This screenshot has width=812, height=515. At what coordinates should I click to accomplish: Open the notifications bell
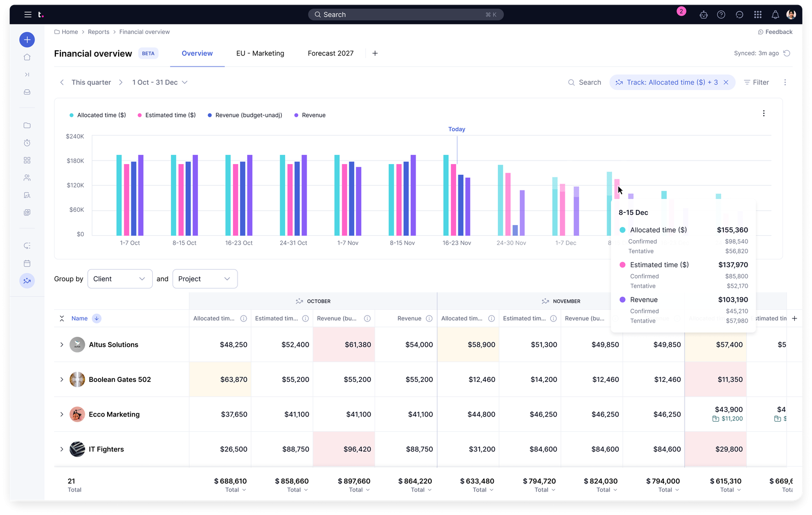(775, 15)
